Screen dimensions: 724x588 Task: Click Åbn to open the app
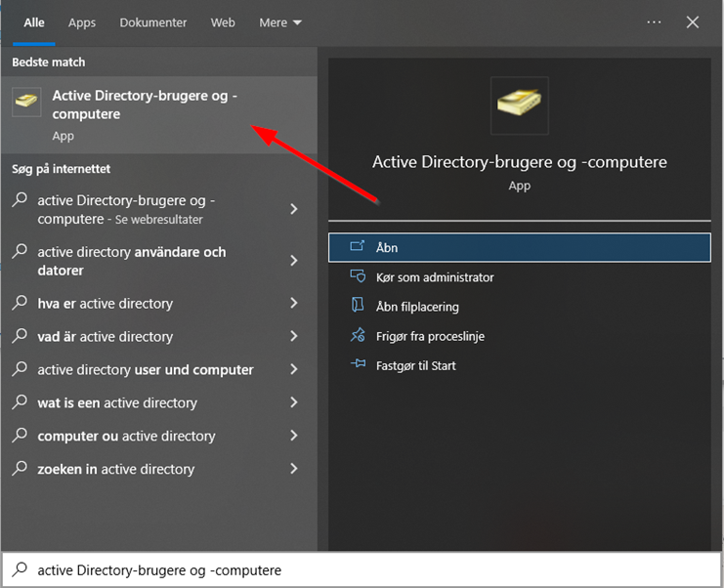[520, 248]
